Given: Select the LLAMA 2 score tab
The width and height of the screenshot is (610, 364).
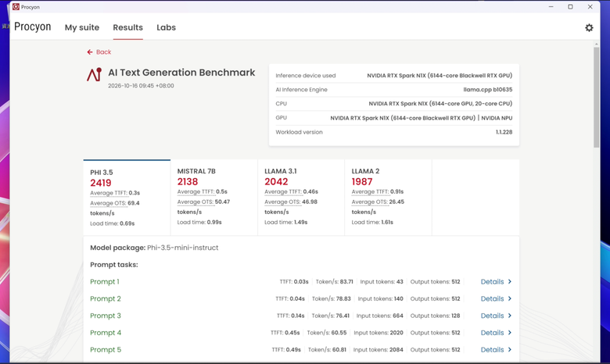Looking at the screenshot, I should [x=388, y=198].
